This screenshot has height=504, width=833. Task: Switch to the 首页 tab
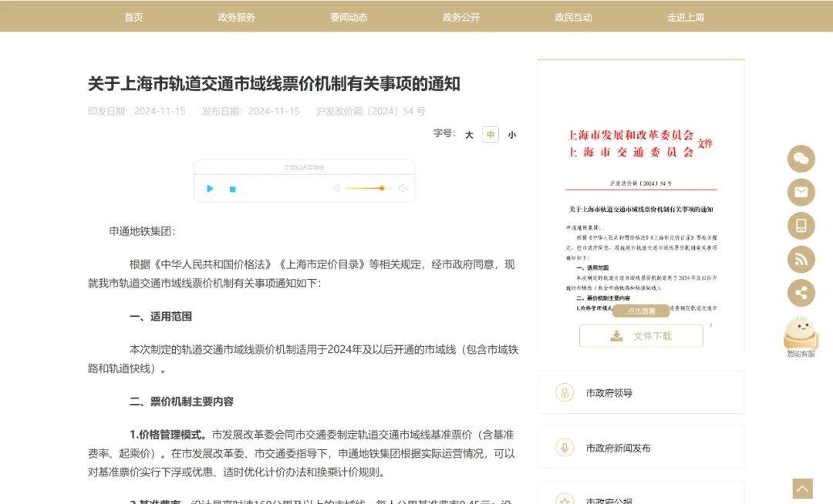pos(133,15)
